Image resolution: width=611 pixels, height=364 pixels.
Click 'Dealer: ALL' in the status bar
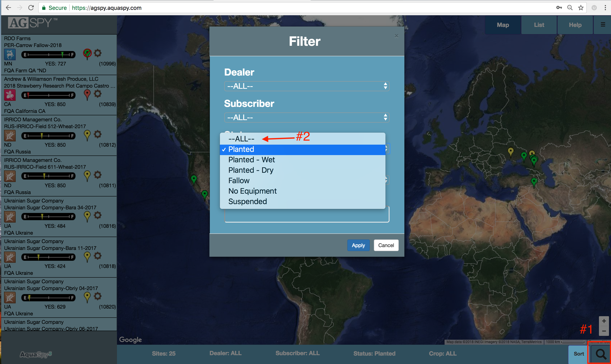[x=225, y=353]
